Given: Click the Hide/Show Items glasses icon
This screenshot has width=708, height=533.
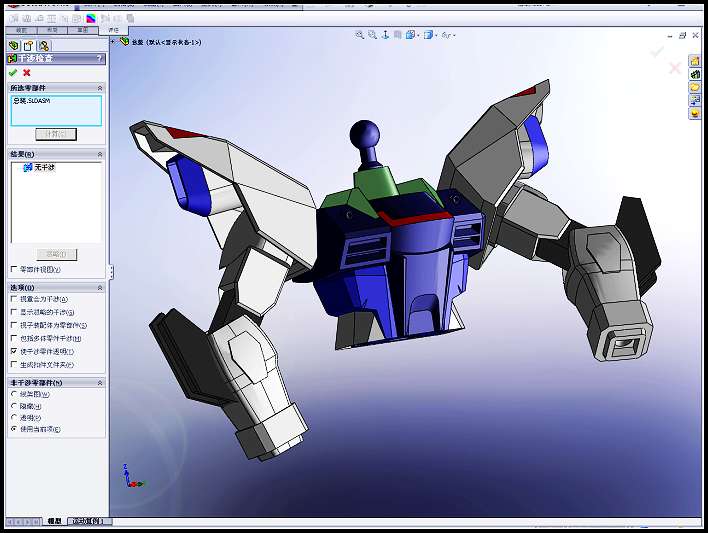Looking at the screenshot, I should coord(446,35).
